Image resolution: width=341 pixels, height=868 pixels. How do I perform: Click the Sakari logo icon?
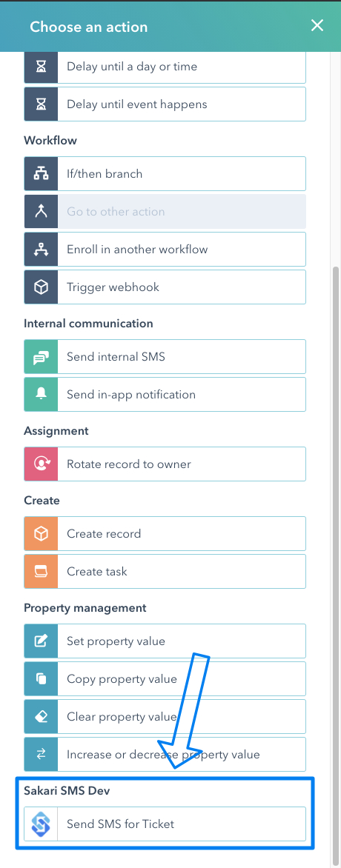point(41,824)
